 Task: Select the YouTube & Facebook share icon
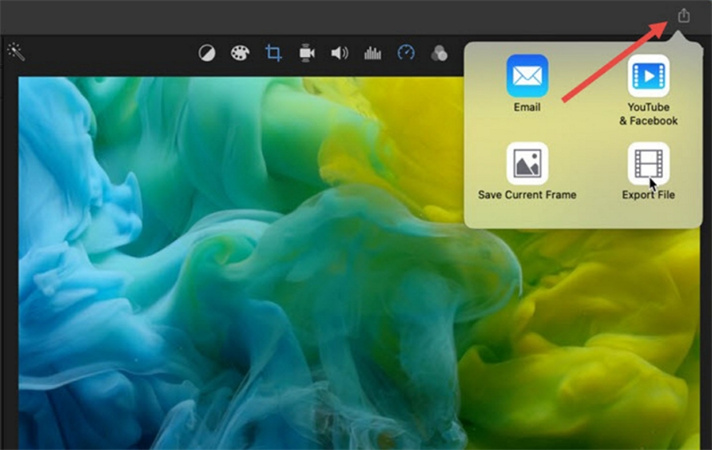[x=648, y=76]
